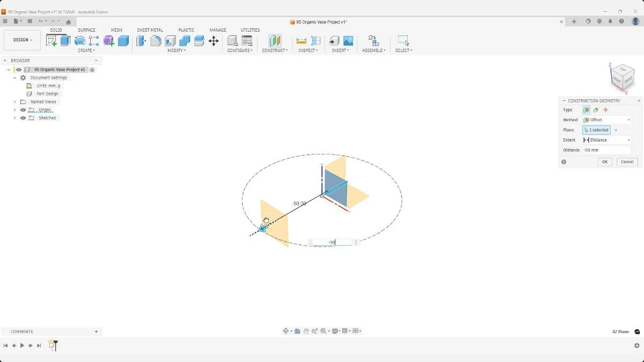
Task: Open the DESIGN workspace dropdown
Action: [23, 40]
